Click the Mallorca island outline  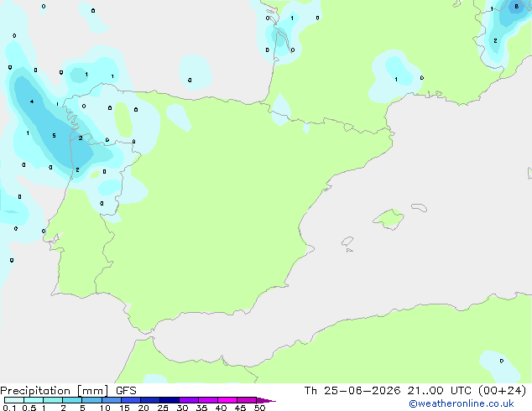(x=389, y=220)
